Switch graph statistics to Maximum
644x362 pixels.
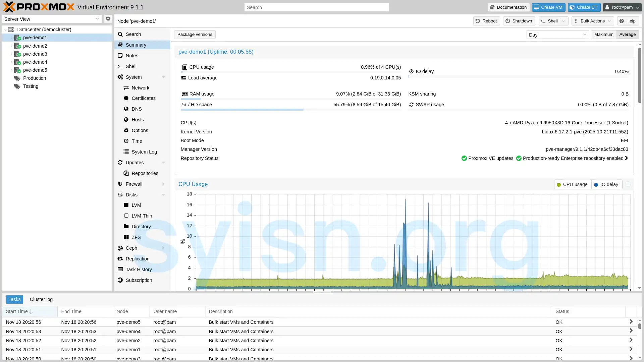603,34
